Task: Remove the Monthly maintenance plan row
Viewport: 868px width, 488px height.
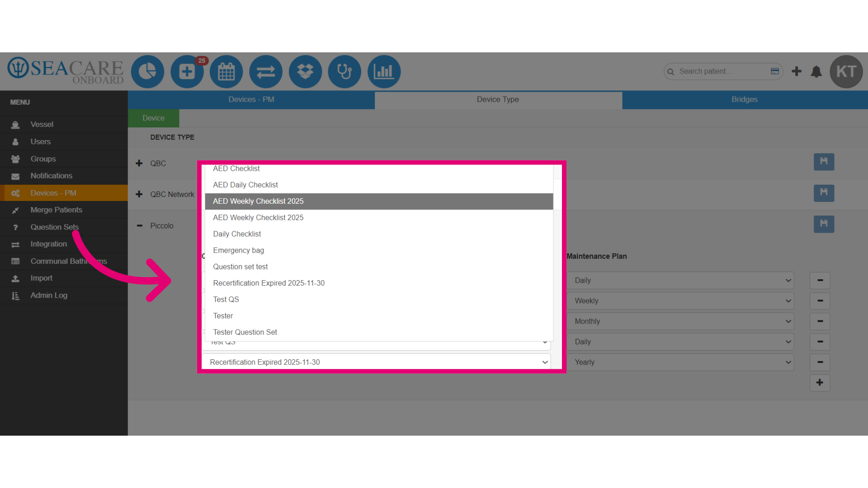Action: click(820, 321)
